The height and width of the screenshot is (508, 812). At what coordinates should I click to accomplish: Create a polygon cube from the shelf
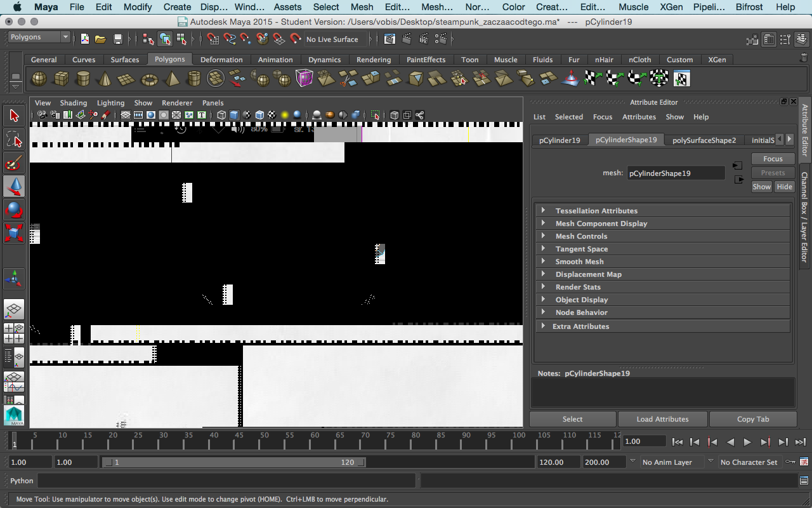[x=61, y=79]
